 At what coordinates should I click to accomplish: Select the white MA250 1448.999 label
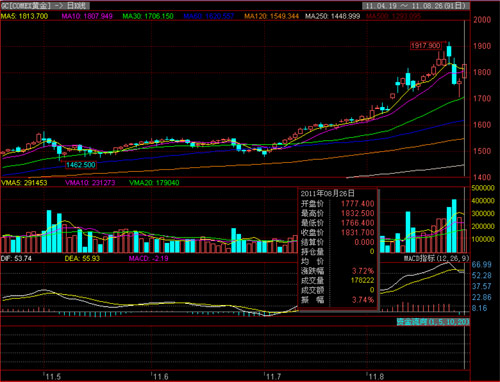[332, 16]
